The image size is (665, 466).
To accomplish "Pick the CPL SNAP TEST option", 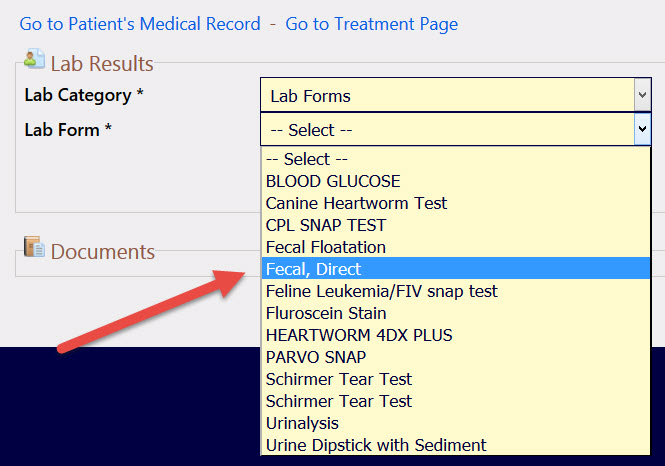I will click(455, 226).
